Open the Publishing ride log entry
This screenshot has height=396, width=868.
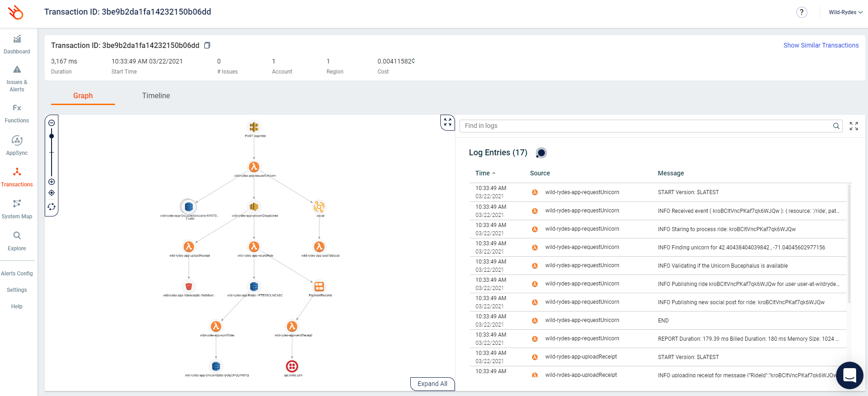(x=658, y=284)
